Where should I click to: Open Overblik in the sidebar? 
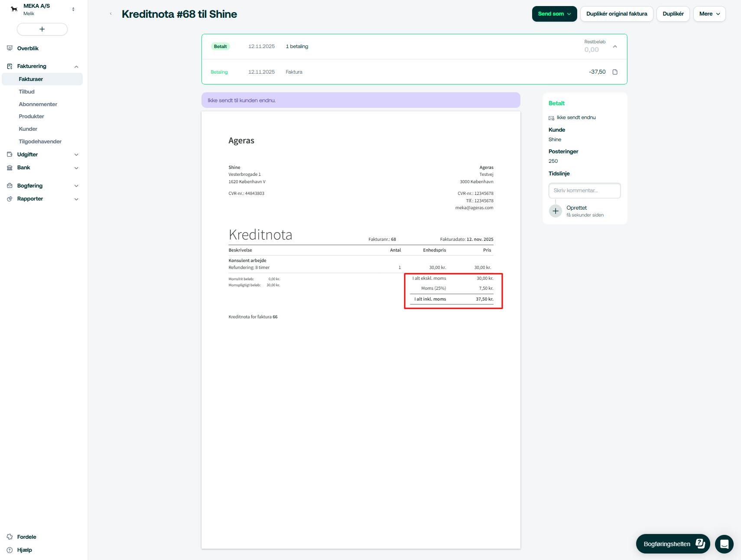(x=28, y=49)
